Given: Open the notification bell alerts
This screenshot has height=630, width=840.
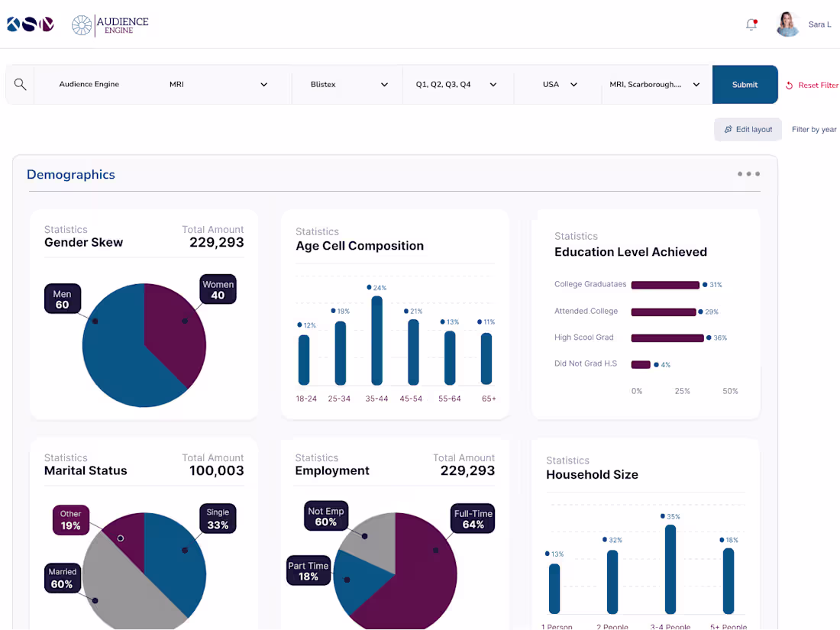Looking at the screenshot, I should pos(750,24).
